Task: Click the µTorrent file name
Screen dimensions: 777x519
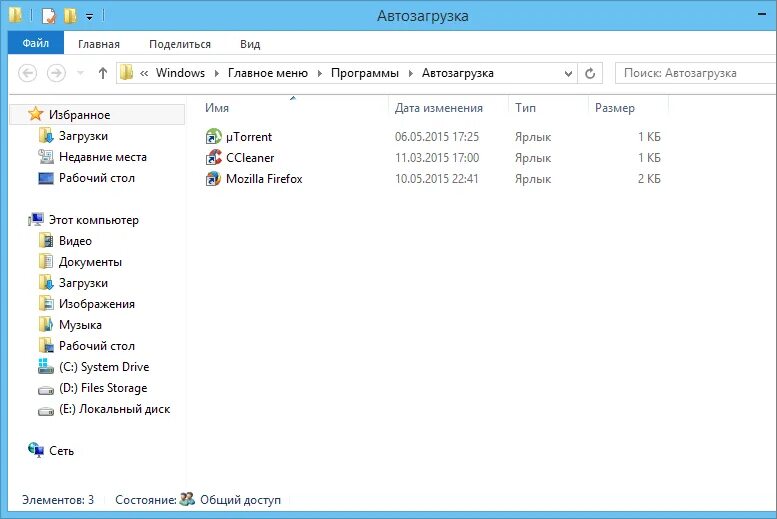Action: (x=249, y=137)
